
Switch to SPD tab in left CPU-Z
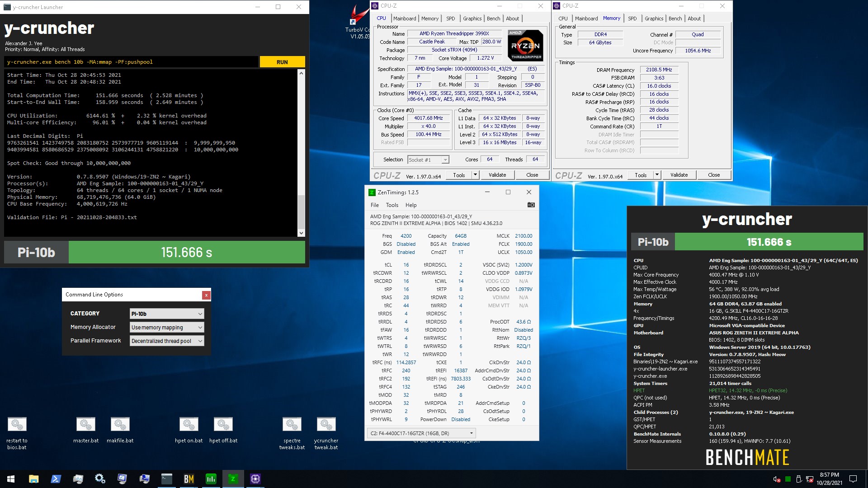[451, 19]
